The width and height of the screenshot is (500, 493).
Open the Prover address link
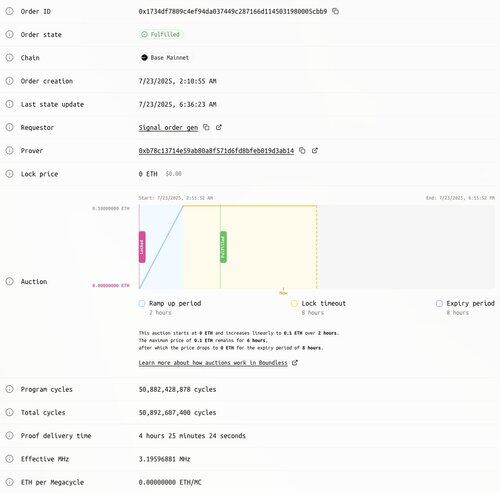point(216,151)
